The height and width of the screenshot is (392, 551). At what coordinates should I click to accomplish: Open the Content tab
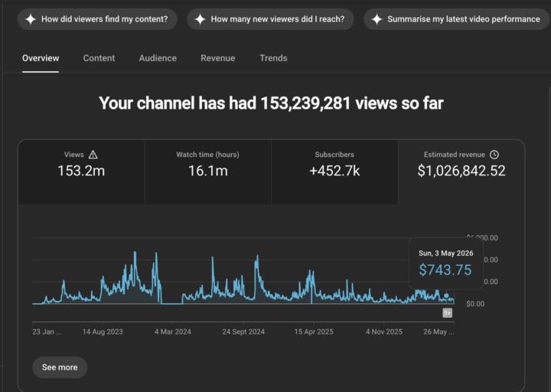coord(99,58)
